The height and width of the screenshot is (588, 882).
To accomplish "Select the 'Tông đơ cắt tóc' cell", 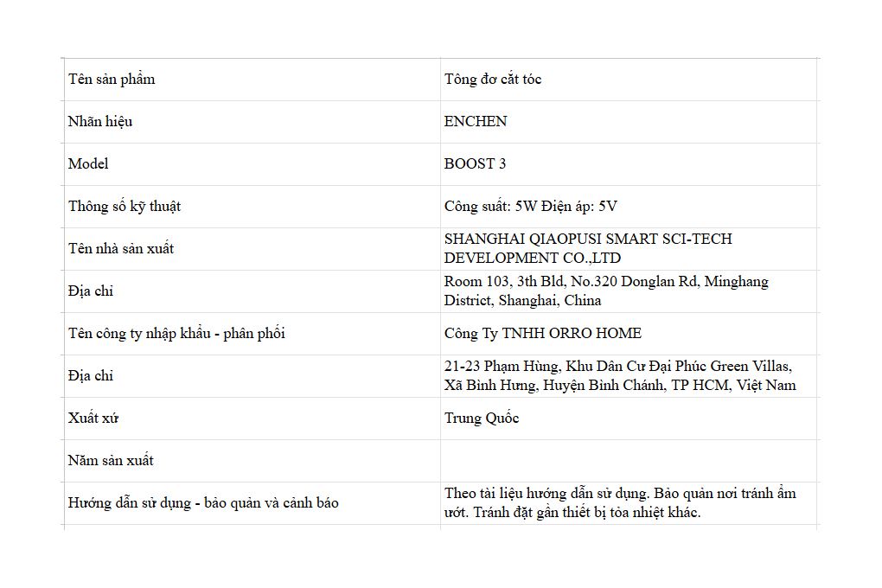I will pos(629,80).
